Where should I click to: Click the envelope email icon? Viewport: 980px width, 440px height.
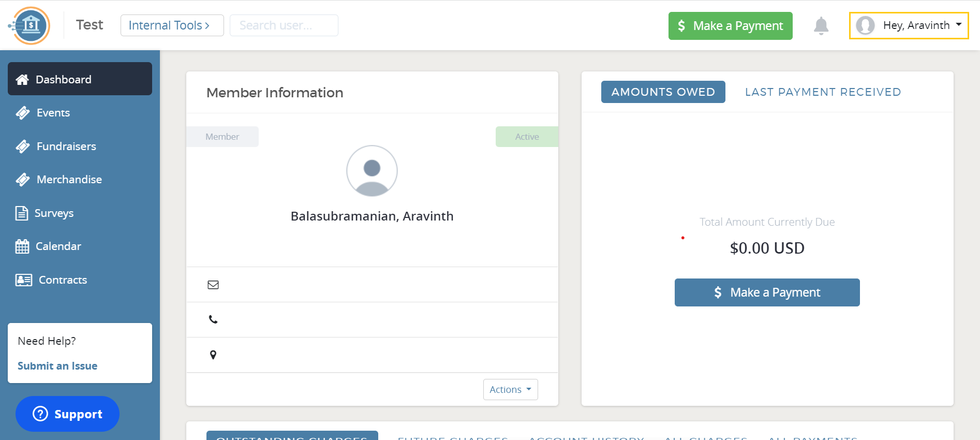point(213,285)
